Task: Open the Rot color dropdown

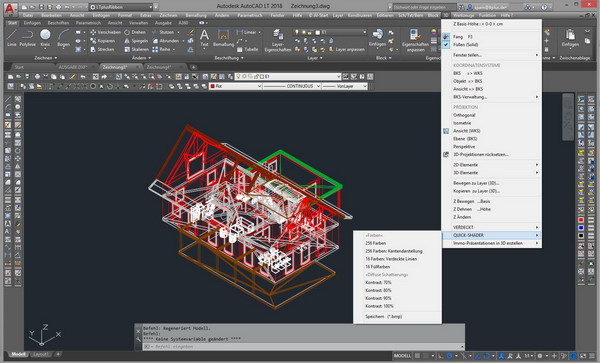Action: pyautogui.click(x=235, y=86)
